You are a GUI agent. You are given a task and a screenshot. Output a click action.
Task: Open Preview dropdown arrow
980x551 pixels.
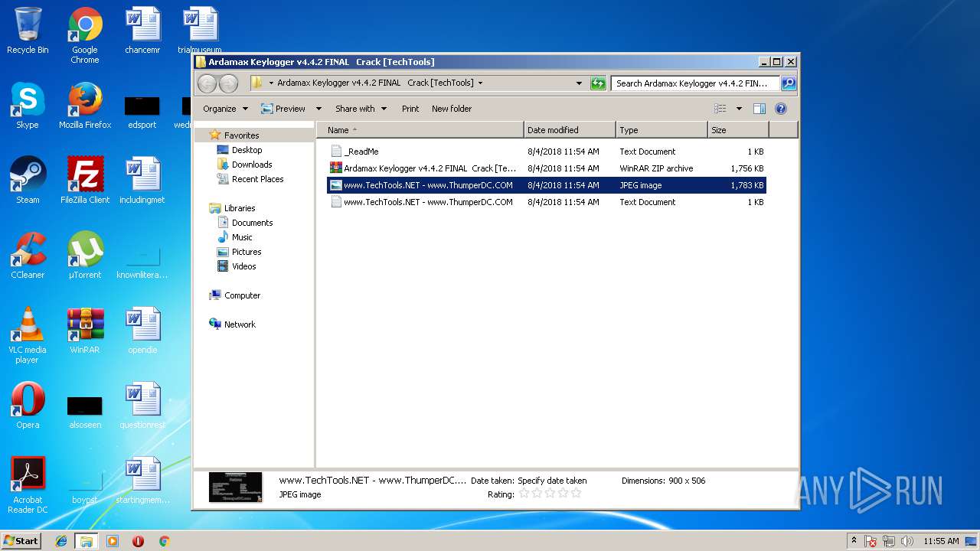pyautogui.click(x=318, y=109)
